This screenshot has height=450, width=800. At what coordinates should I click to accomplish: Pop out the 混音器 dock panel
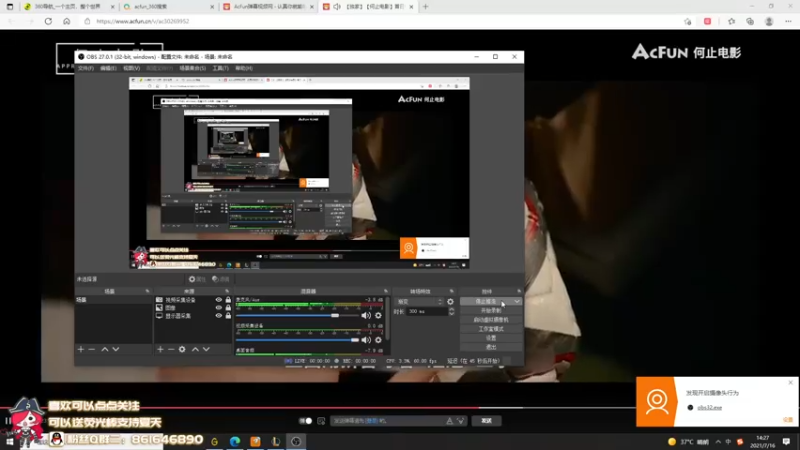(x=386, y=291)
